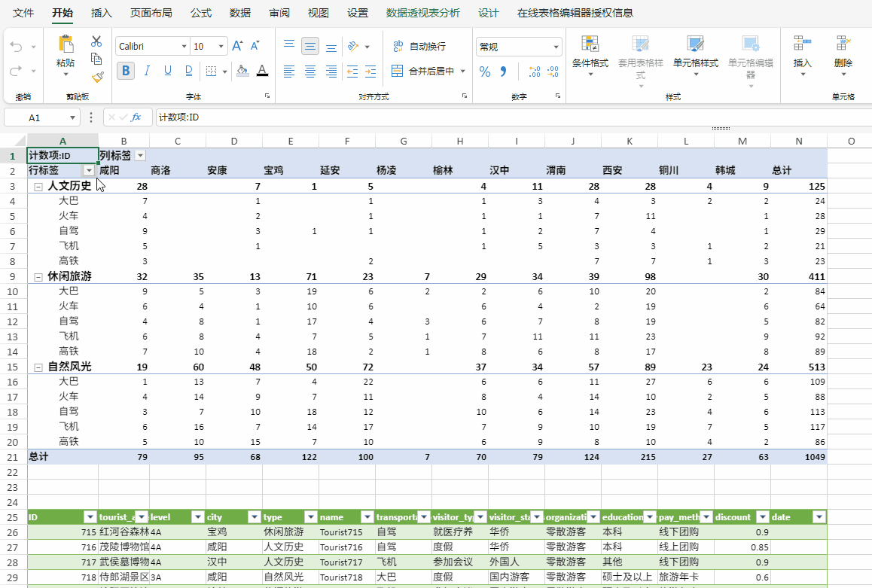The width and height of the screenshot is (872, 588).
Task: Click the center horizontal align icon
Action: (310, 72)
